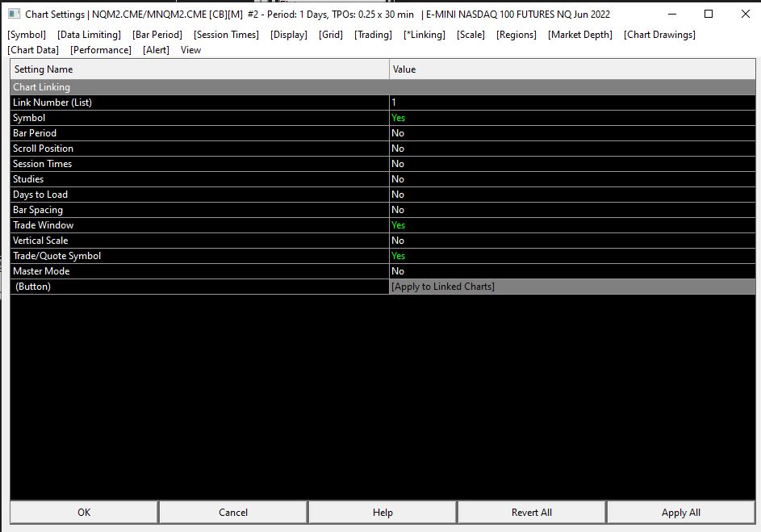This screenshot has height=532, width=761.
Task: Click the Cancel button
Action: [233, 513]
